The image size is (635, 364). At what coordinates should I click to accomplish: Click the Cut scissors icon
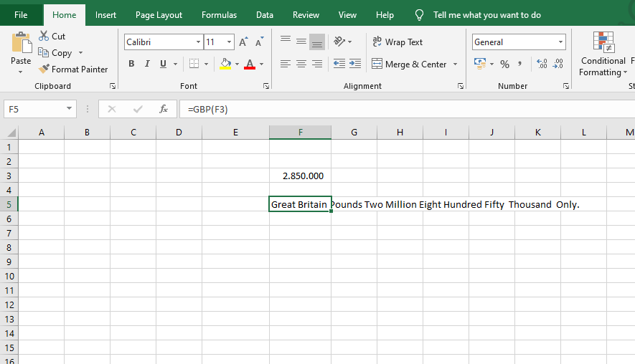click(44, 37)
